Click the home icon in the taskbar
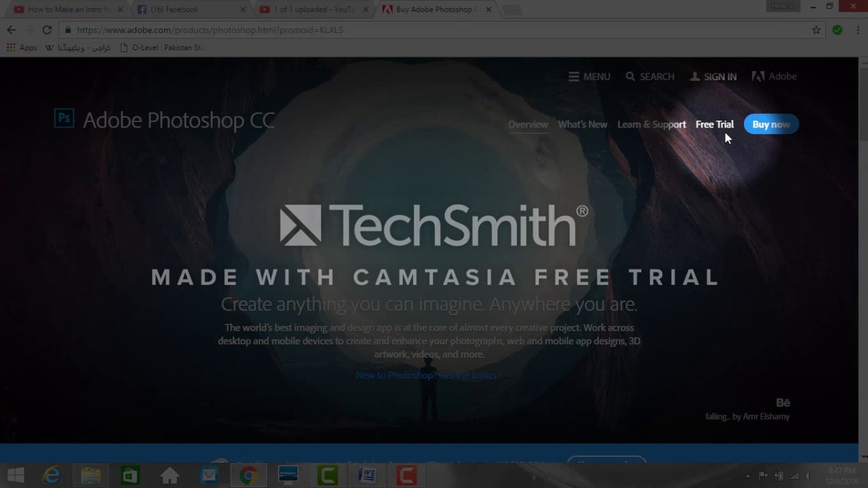The height and width of the screenshot is (488, 868). [x=170, y=475]
